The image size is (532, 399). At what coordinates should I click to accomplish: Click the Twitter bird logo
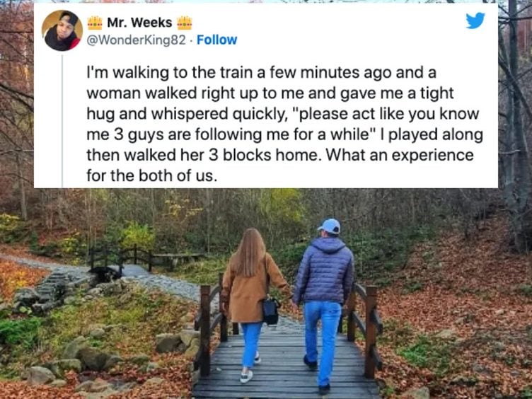475,21
